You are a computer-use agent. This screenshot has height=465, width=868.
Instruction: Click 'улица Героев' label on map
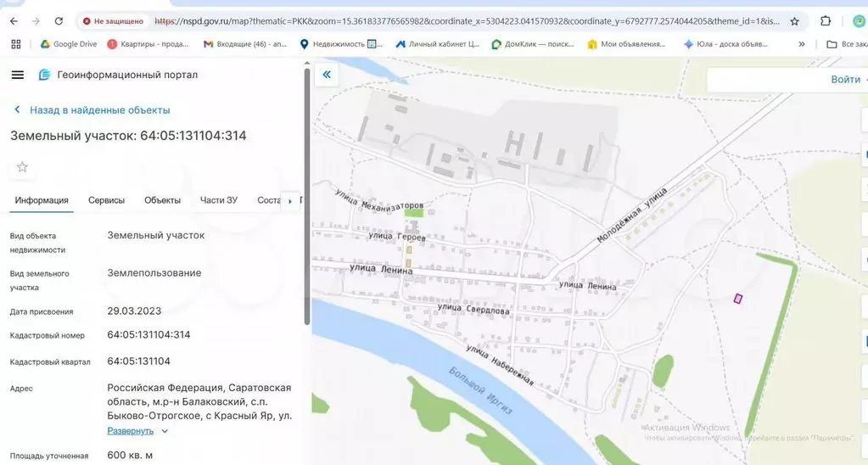[x=397, y=237]
